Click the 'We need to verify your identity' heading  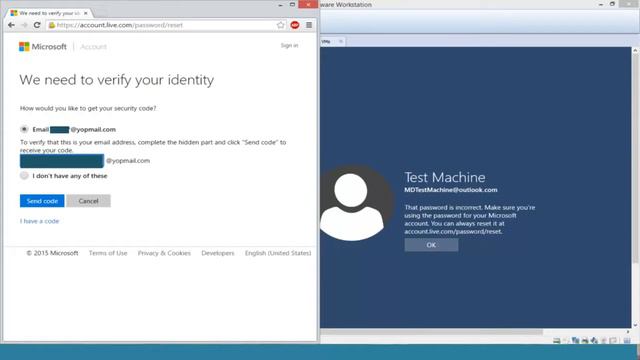click(x=116, y=80)
